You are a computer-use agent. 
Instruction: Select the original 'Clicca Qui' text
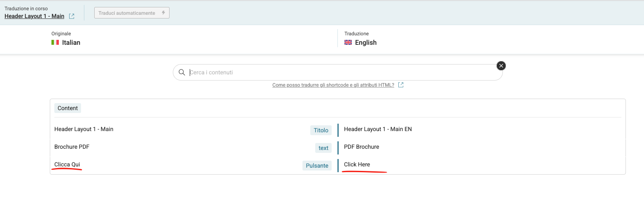67,164
